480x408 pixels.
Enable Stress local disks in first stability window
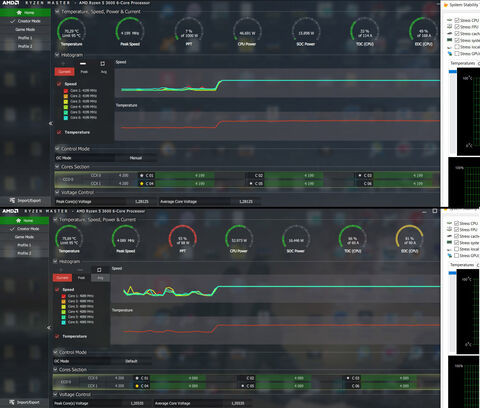(x=457, y=47)
